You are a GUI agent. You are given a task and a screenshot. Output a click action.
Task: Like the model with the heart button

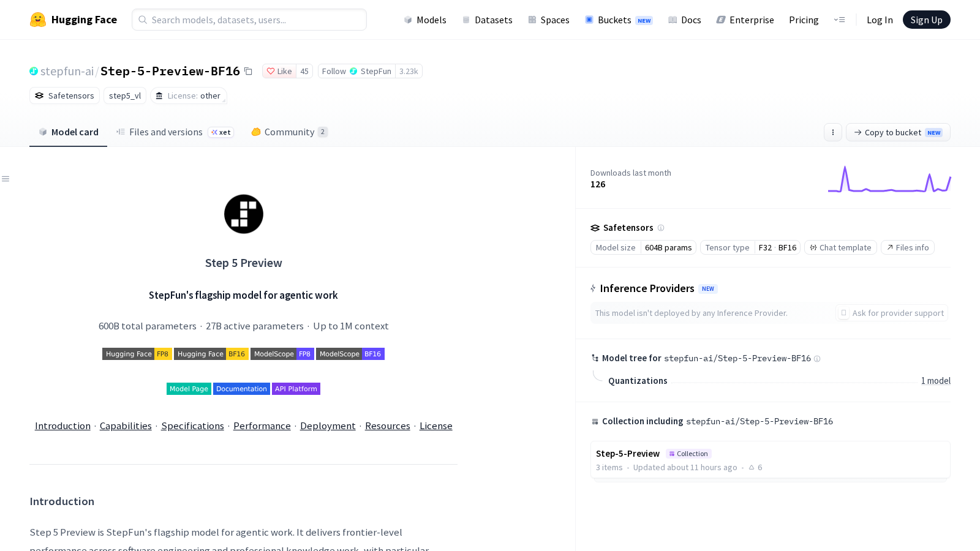coord(279,71)
